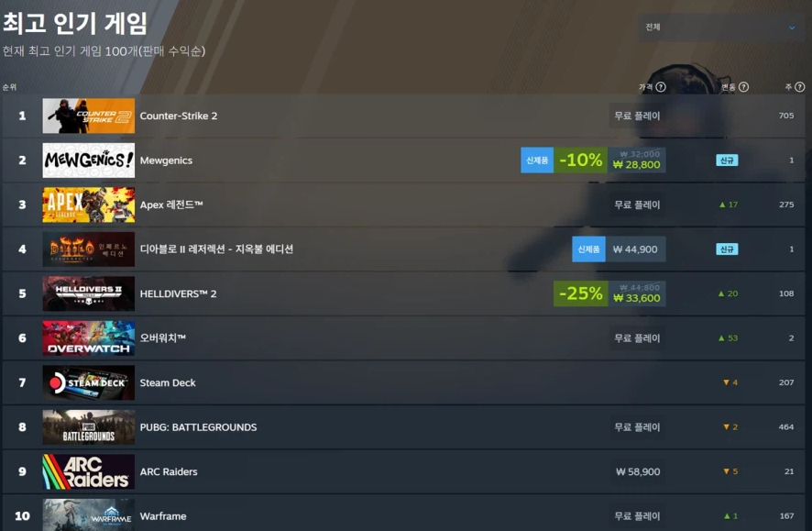The height and width of the screenshot is (531, 812).
Task: Click the 신규 badge in Mewgenics row
Action: coord(727,160)
